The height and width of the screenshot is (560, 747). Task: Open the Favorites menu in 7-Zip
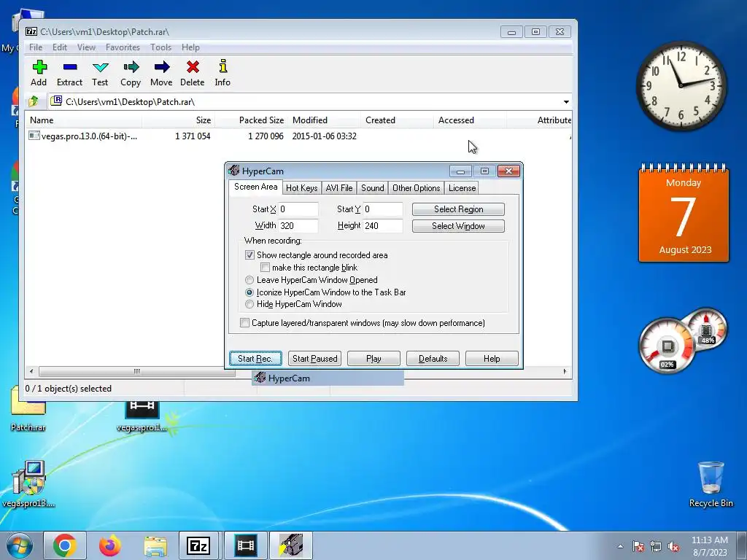tap(123, 47)
